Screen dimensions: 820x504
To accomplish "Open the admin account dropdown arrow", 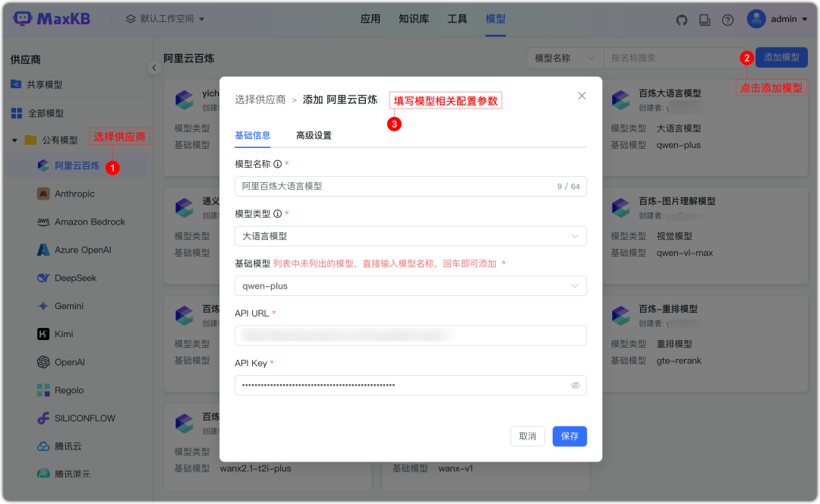I will pyautogui.click(x=805, y=19).
